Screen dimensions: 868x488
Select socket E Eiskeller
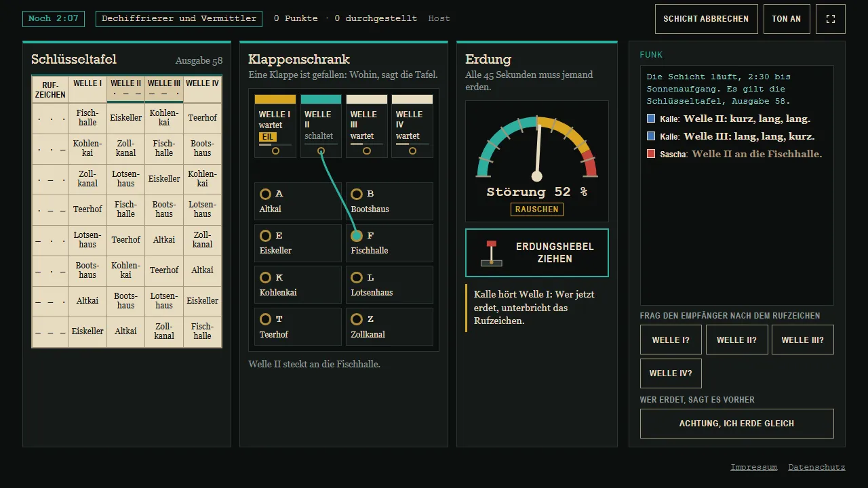tap(298, 243)
